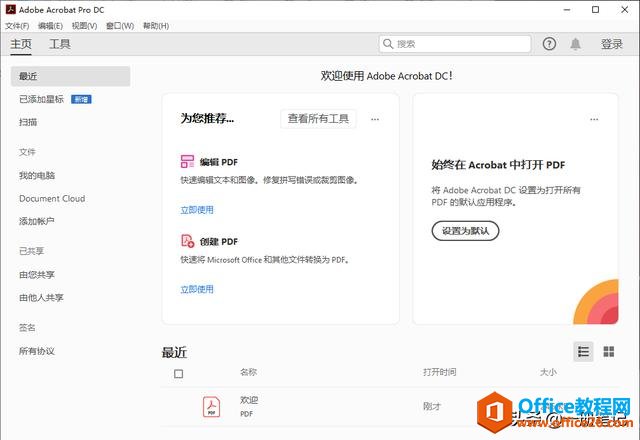
Task: Click the 编辑 PDF tool icon
Action: coord(187,161)
